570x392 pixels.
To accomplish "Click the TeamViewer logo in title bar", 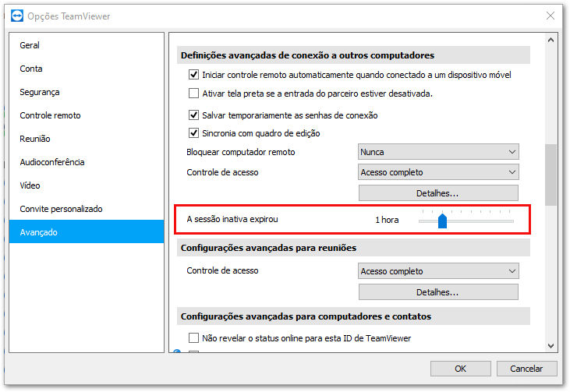I will click(x=16, y=16).
